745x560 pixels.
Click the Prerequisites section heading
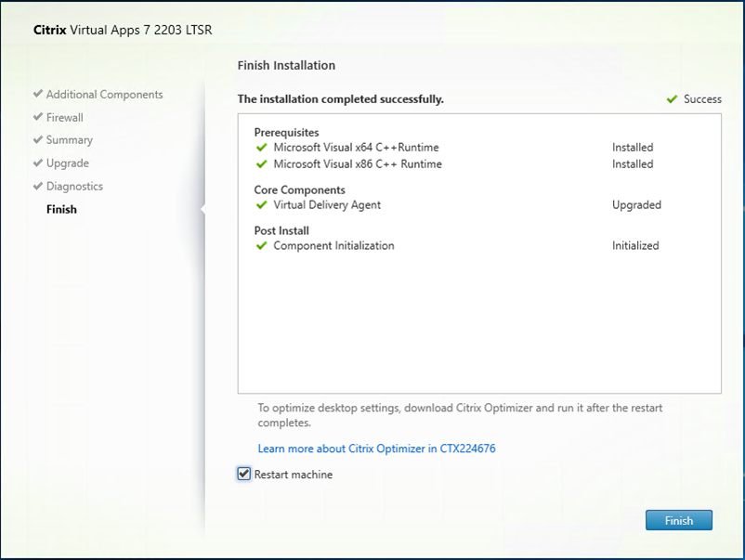tap(286, 133)
